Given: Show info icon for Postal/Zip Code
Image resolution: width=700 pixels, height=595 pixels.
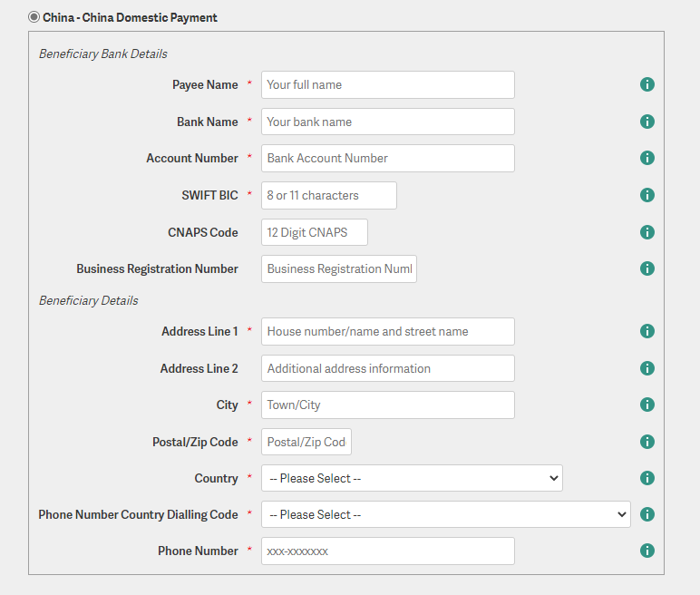Looking at the screenshot, I should pos(647,442).
